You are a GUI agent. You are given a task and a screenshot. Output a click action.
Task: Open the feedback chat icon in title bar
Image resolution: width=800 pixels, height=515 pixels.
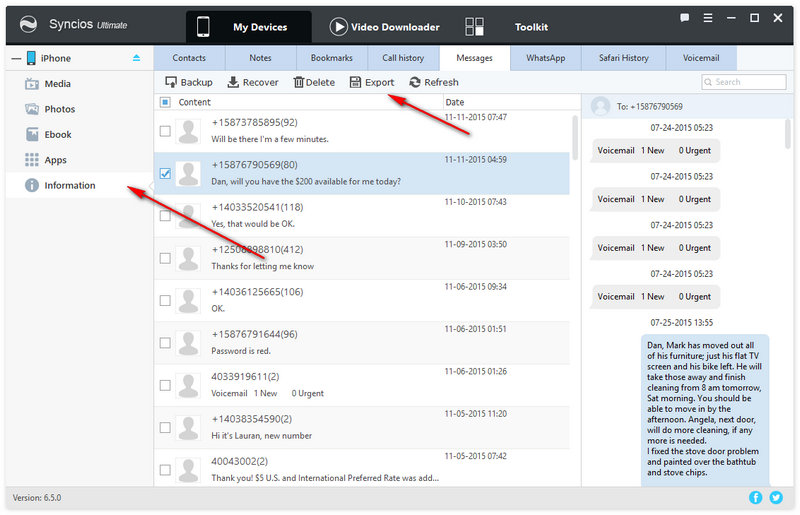(684, 18)
